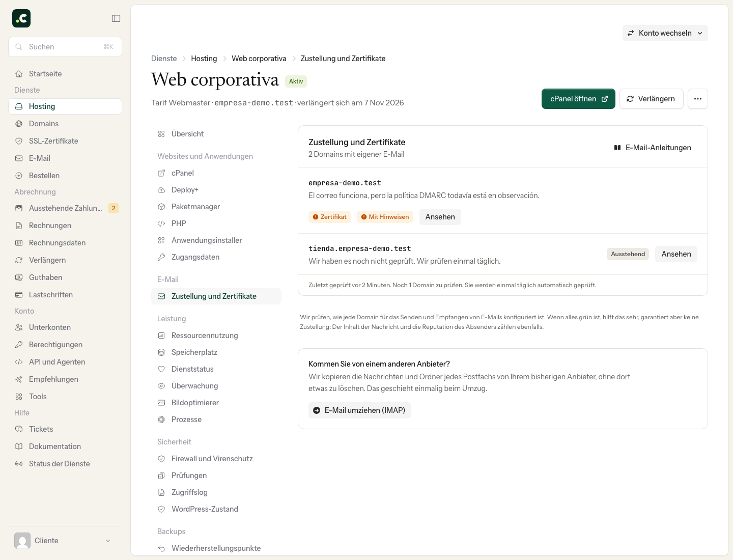Click the Guthaben wallet icon
The image size is (733, 560).
[19, 277]
